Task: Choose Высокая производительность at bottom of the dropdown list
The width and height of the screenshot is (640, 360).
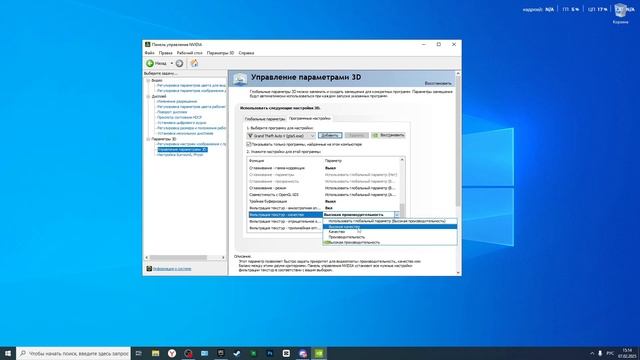Action: (390, 242)
